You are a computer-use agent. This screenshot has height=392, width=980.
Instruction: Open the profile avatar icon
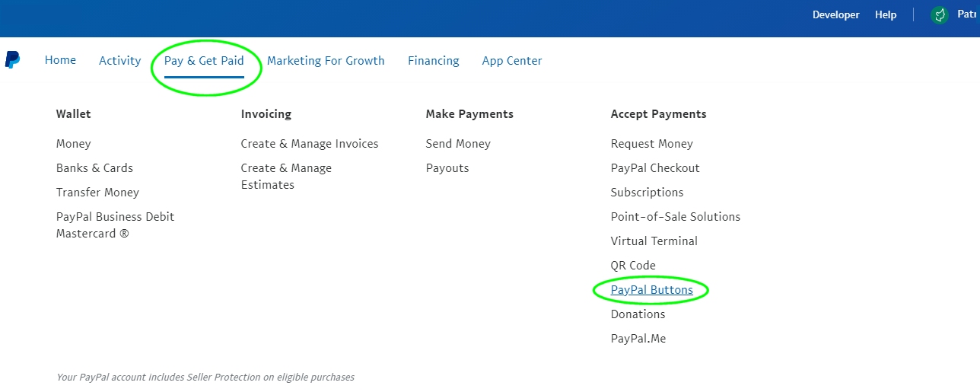[x=940, y=14]
